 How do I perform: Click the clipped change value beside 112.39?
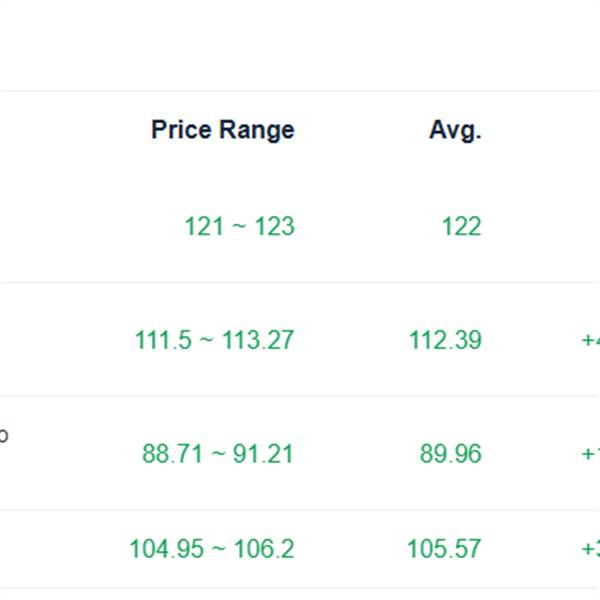click(x=590, y=340)
